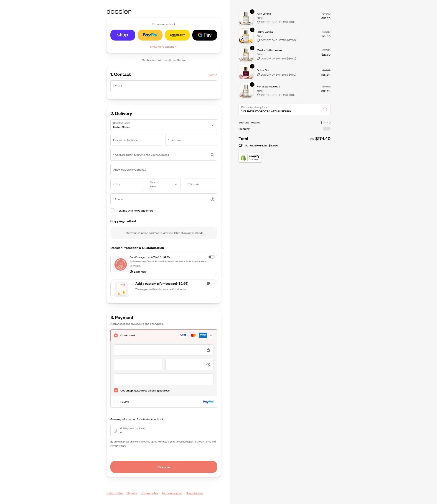Screen dimensions: 437x504
Task: Click the address search magnifier icon
Action: coord(212,155)
